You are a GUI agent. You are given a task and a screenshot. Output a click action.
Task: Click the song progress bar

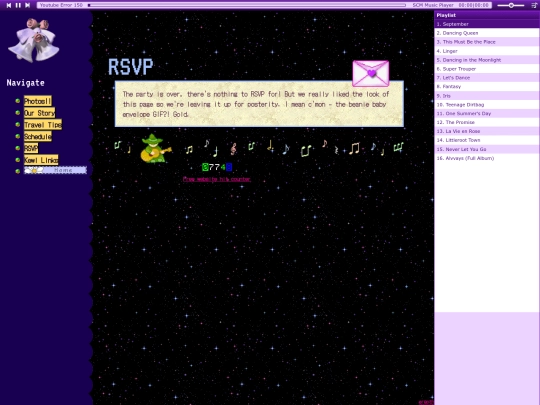247,5
